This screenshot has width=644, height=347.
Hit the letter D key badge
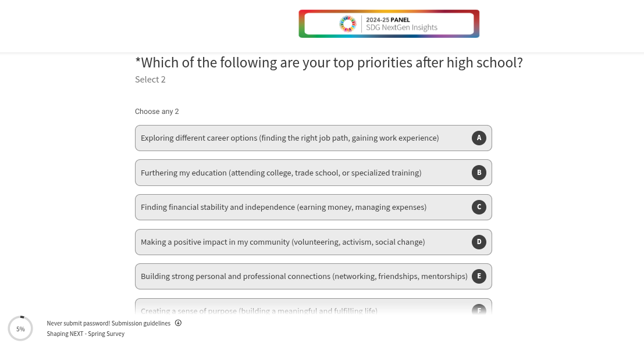(x=479, y=242)
